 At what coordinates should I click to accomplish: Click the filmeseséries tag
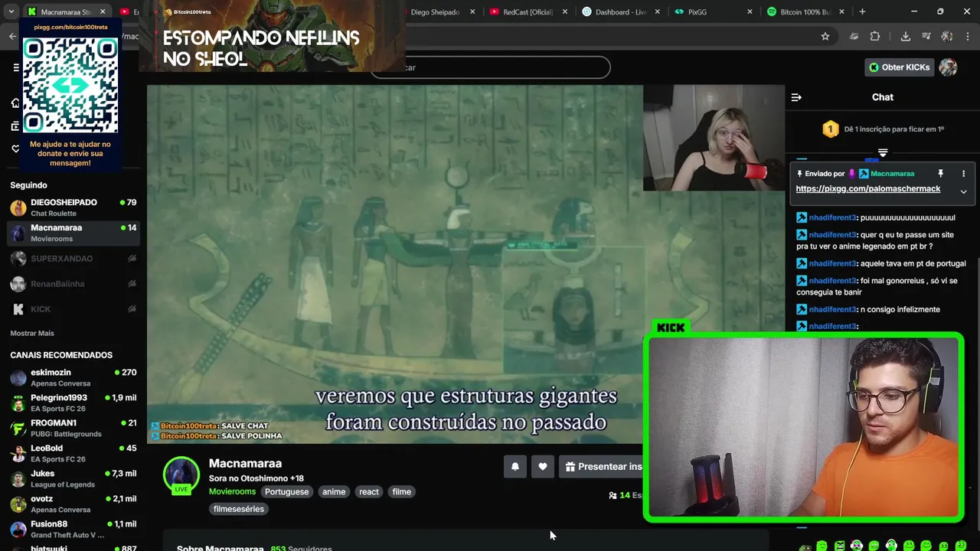pos(239,509)
